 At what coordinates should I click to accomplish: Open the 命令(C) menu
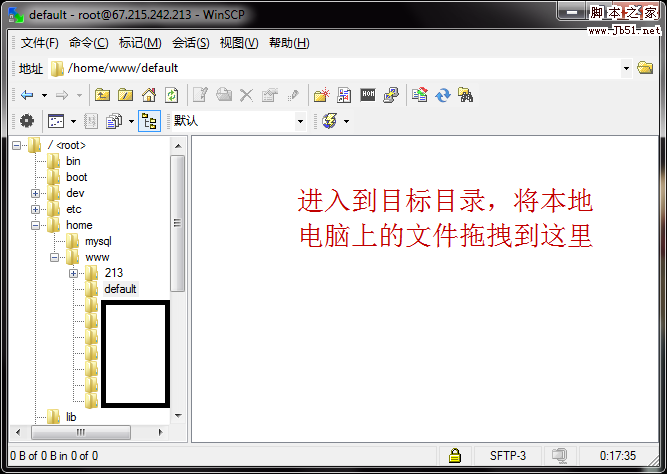coord(88,43)
